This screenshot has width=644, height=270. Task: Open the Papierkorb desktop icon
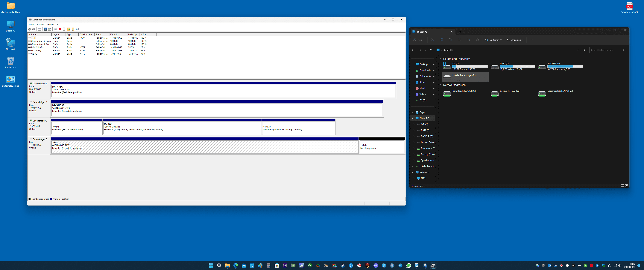10,61
